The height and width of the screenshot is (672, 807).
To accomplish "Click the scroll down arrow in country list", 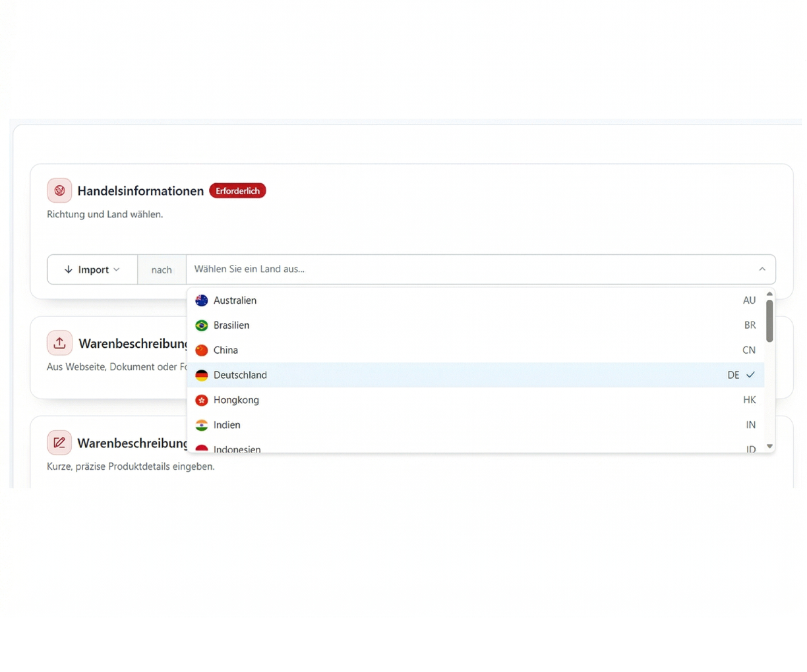I will (x=769, y=447).
